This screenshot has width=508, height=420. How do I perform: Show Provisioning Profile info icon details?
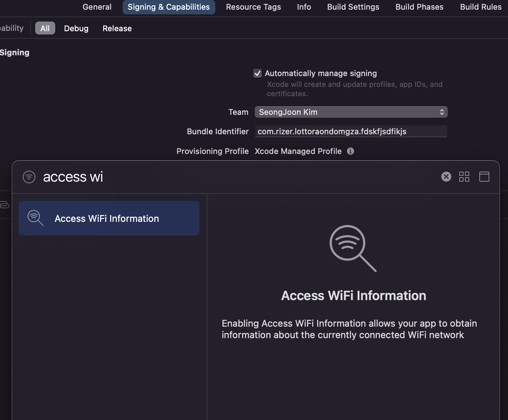pyautogui.click(x=351, y=151)
